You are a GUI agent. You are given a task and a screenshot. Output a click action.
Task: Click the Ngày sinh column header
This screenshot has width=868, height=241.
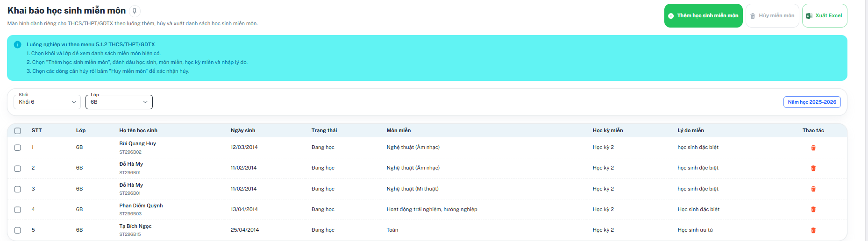[243, 130]
